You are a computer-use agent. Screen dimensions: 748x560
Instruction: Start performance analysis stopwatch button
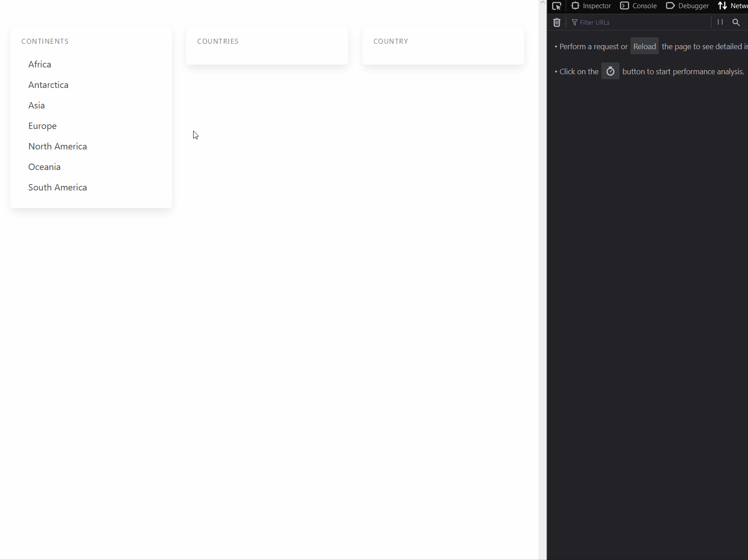(x=610, y=72)
